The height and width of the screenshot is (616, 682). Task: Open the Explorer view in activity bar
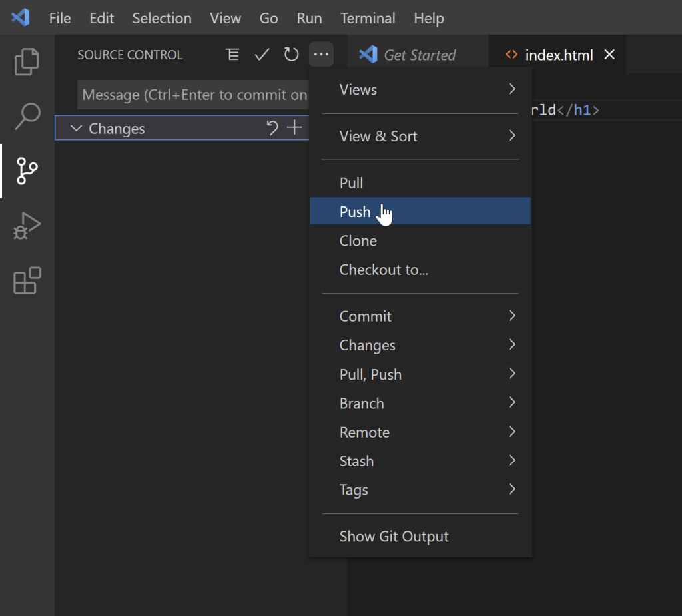pos(27,61)
